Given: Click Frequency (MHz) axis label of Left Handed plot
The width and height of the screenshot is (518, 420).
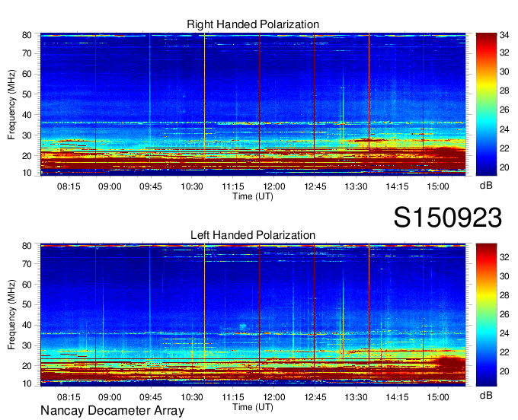Looking at the screenshot, I should coord(11,315).
